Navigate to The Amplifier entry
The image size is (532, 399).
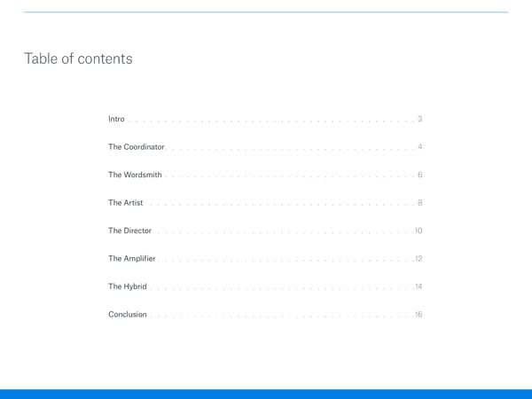(x=132, y=259)
